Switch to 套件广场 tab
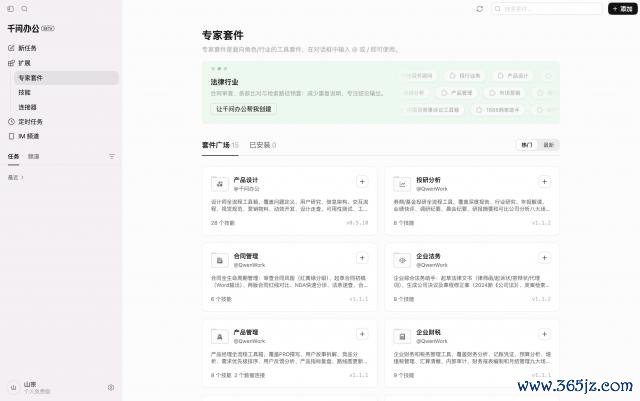This screenshot has width=640, height=401. (x=220, y=145)
